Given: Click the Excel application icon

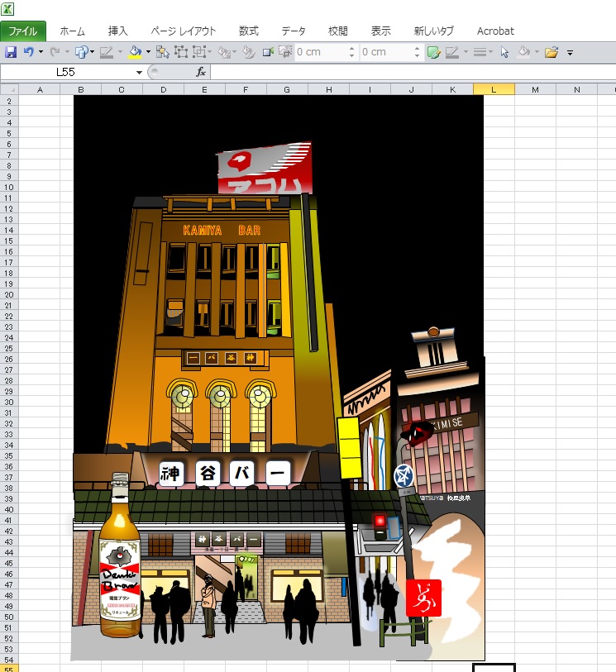Looking at the screenshot, I should click(x=7, y=8).
